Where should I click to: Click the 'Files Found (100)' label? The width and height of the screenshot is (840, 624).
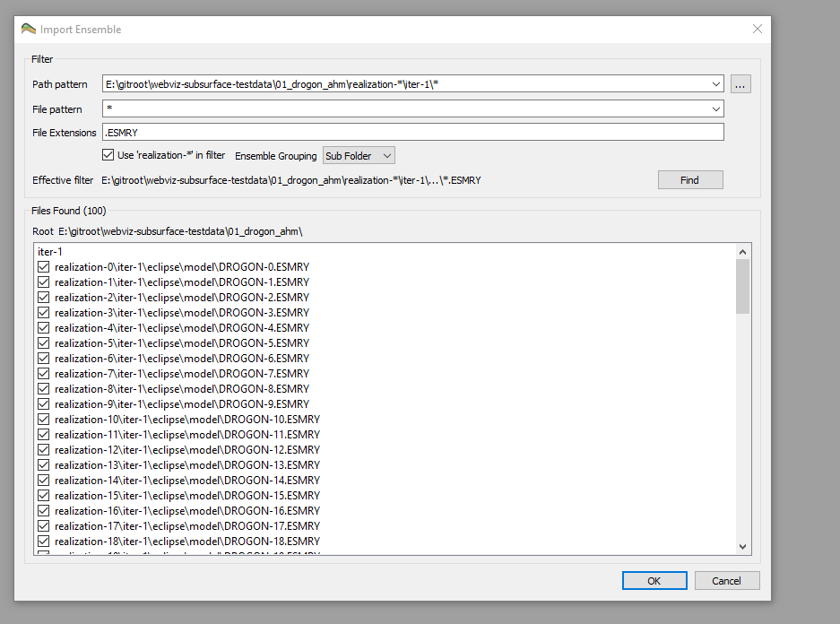tap(68, 211)
